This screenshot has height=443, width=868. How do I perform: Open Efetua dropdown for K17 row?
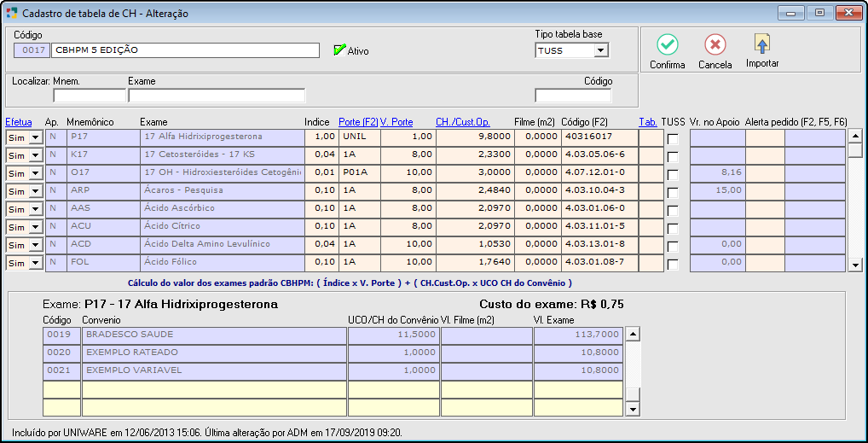pyautogui.click(x=36, y=156)
